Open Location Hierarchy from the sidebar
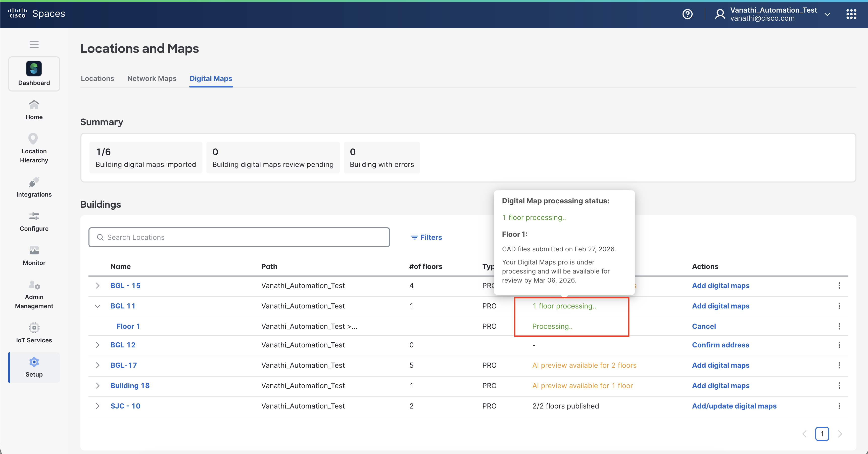Screen dimensions: 868x454 [x=34, y=148]
